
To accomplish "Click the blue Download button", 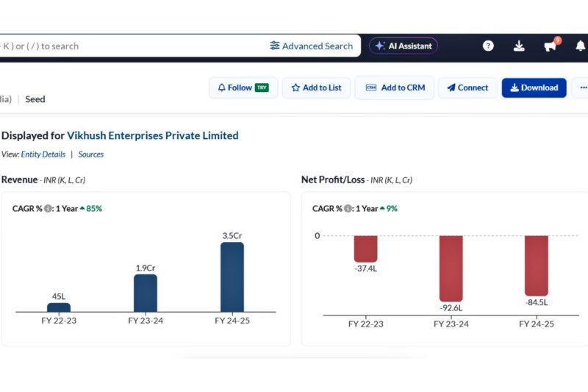I will pyautogui.click(x=534, y=88).
